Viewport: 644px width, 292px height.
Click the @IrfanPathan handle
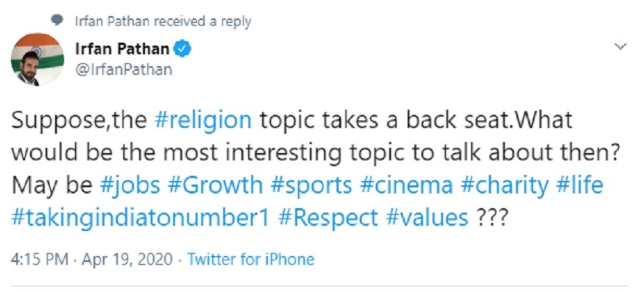point(123,70)
